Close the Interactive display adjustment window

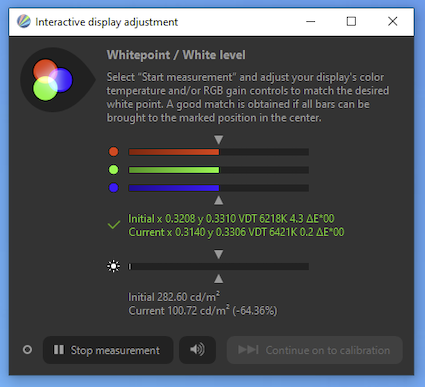[x=393, y=21]
